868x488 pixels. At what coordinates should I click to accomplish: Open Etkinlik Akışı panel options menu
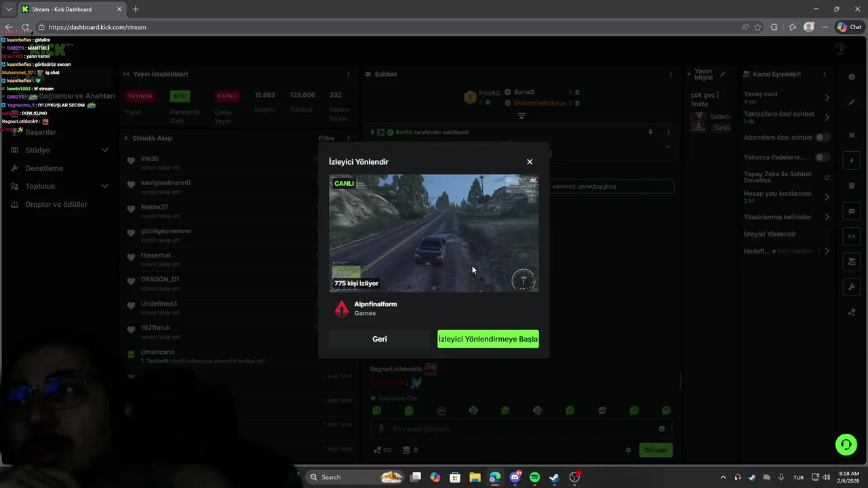(349, 138)
